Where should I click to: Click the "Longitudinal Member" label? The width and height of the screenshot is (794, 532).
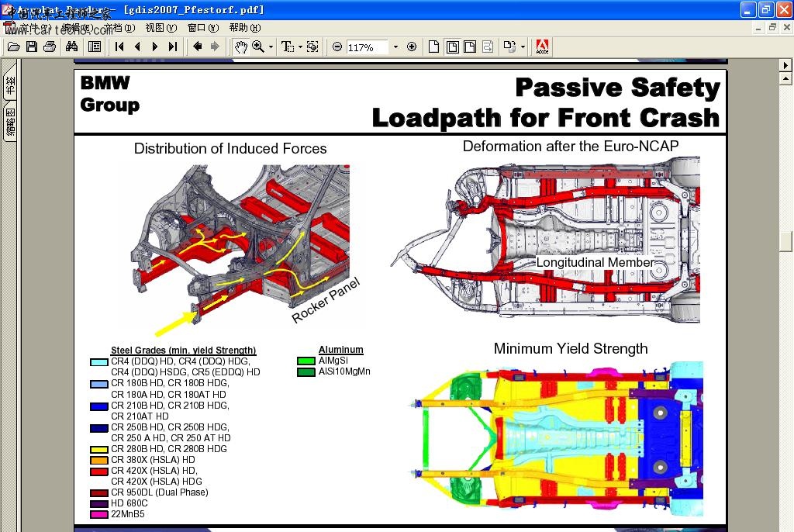click(595, 262)
